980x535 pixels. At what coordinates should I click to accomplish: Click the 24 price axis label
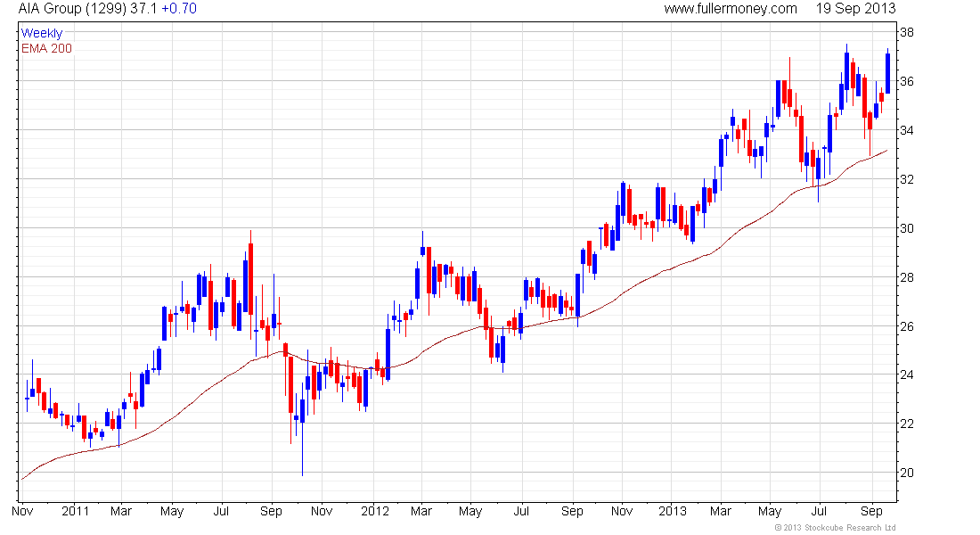[906, 374]
